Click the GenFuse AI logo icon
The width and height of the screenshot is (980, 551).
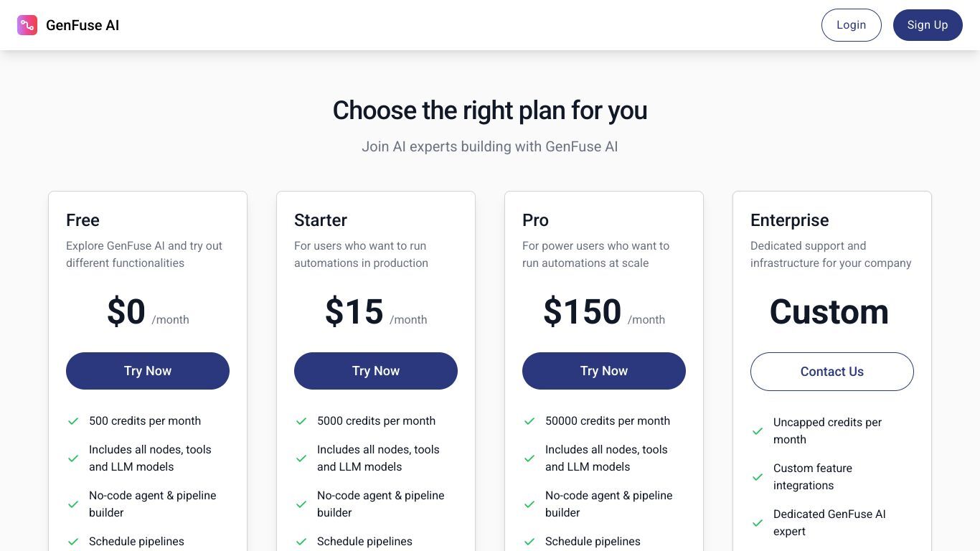pos(27,25)
